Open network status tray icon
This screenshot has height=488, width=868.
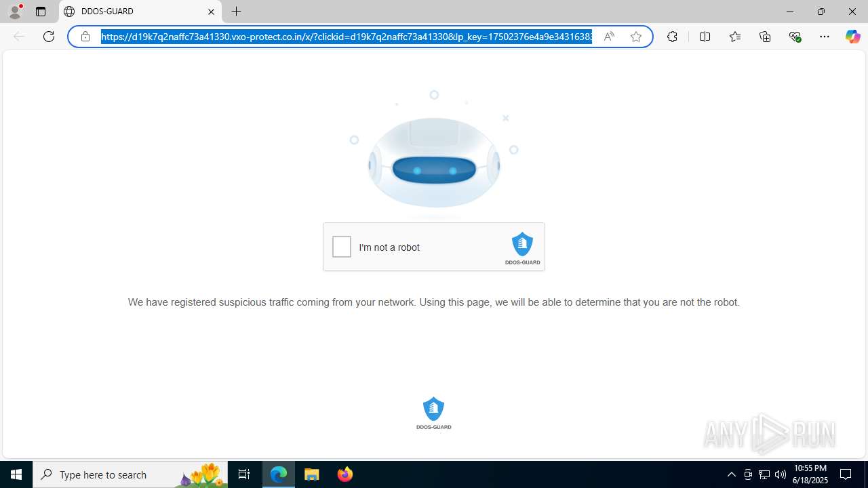click(x=764, y=474)
